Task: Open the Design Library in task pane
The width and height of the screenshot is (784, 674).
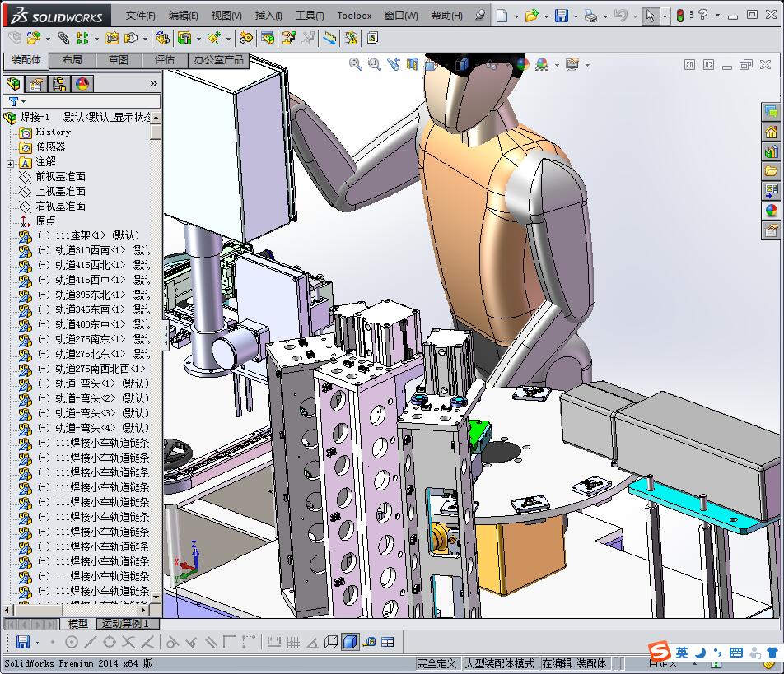Action: click(x=771, y=151)
